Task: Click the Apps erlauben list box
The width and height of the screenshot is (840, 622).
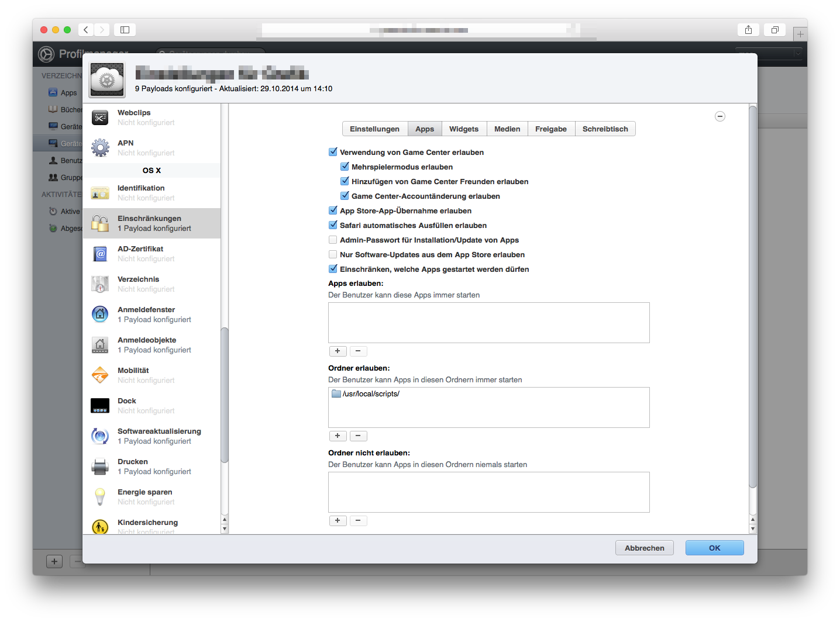Action: point(489,323)
